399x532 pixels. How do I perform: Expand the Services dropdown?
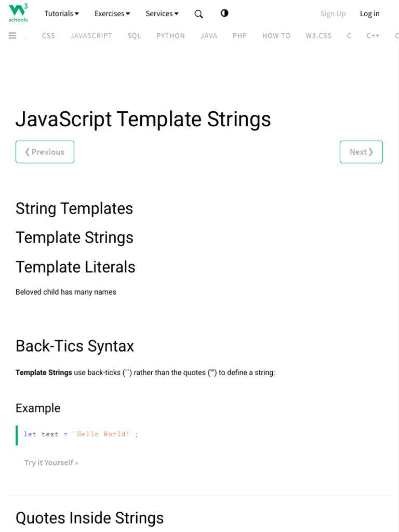tap(162, 14)
